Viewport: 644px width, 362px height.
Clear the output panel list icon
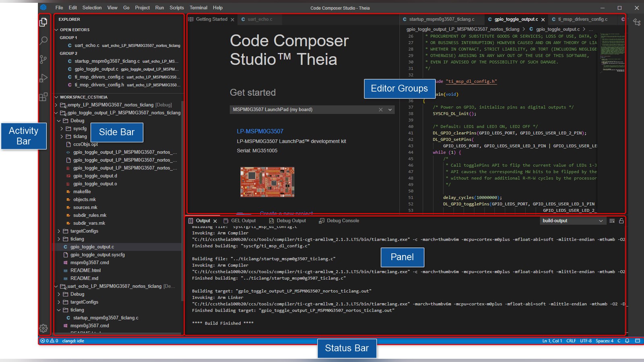pyautogui.click(x=612, y=221)
